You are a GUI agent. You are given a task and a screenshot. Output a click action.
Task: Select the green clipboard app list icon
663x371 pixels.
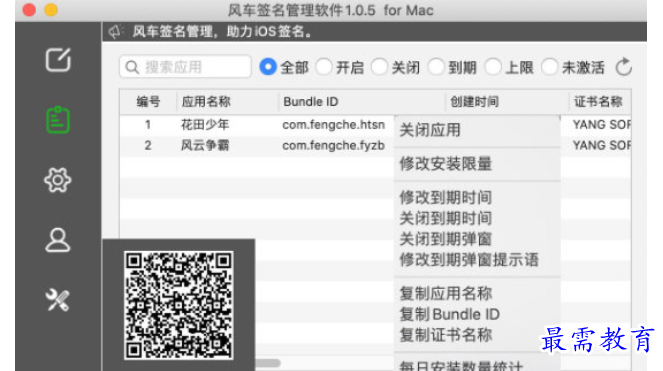[58, 120]
